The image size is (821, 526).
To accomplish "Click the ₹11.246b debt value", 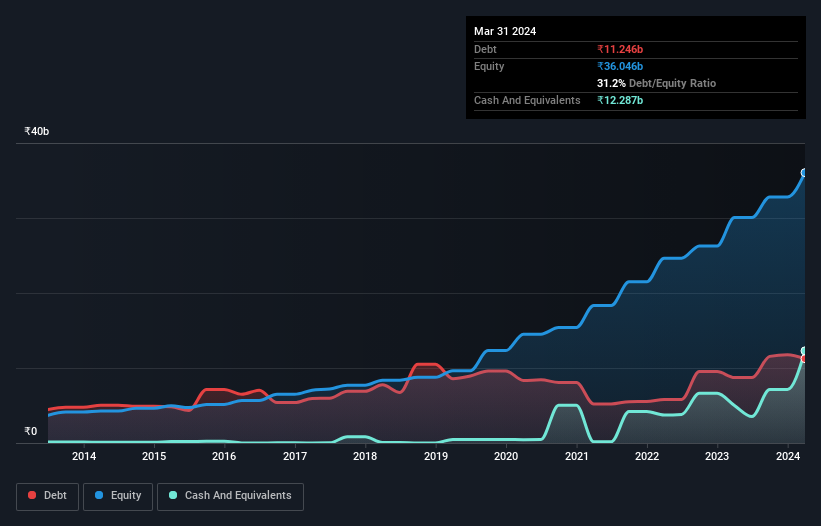I will pyautogui.click(x=620, y=49).
